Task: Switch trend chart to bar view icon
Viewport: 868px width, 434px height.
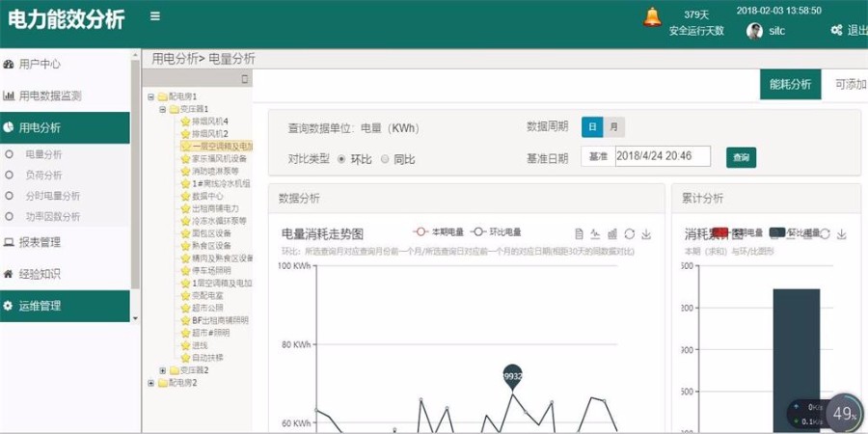Action: click(612, 233)
